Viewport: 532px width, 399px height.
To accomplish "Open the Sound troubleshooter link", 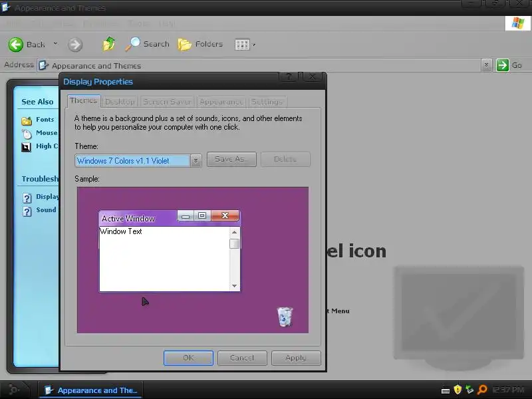I will pyautogui.click(x=46, y=209).
